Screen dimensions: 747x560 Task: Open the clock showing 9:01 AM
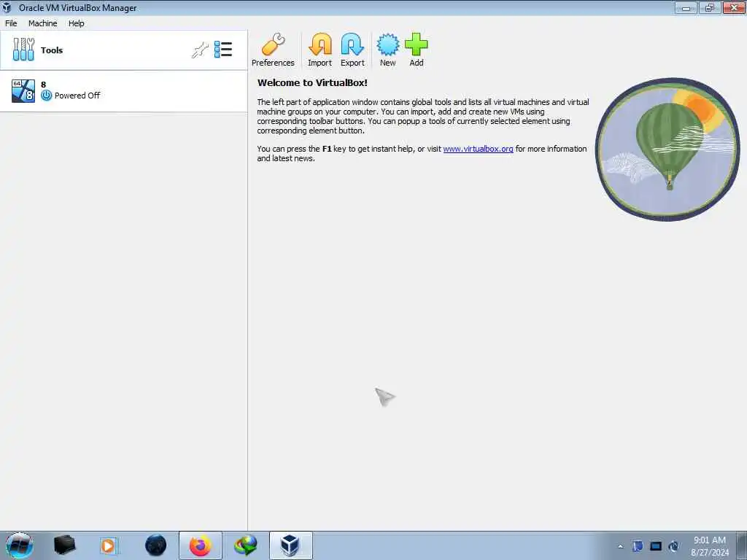point(710,545)
